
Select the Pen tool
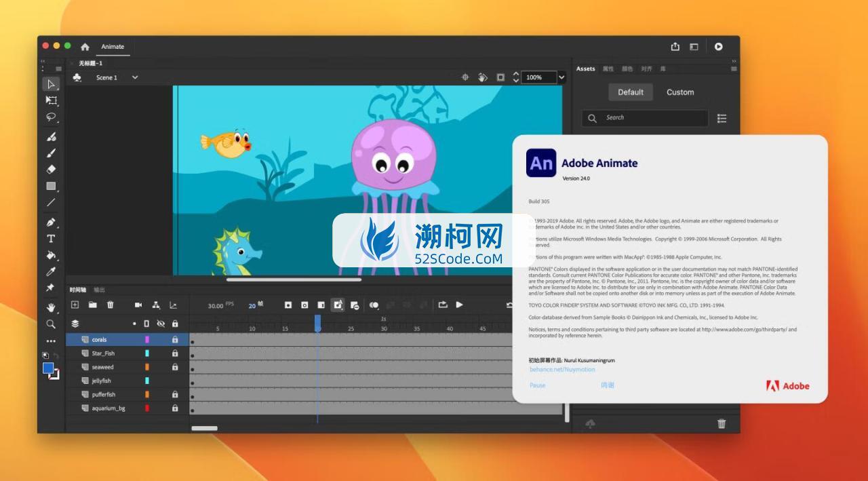pos(51,223)
